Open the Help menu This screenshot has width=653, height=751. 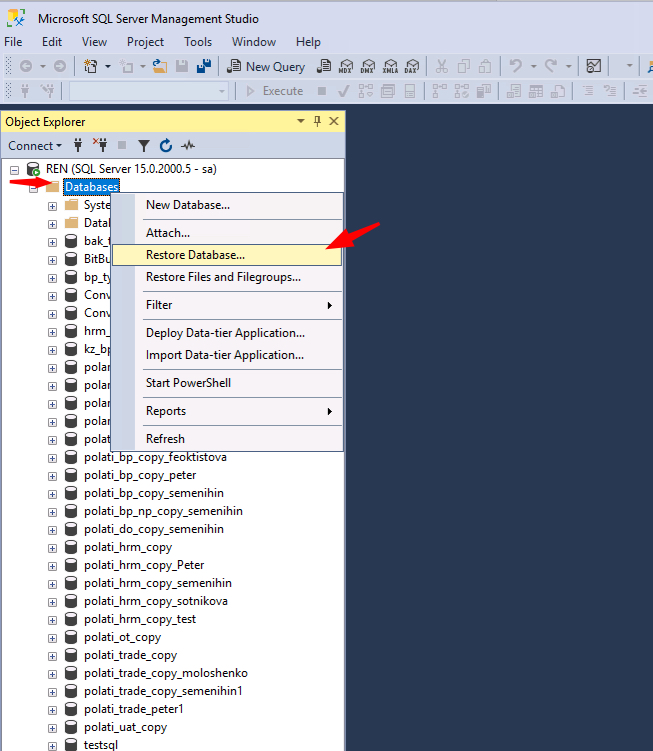click(x=308, y=42)
